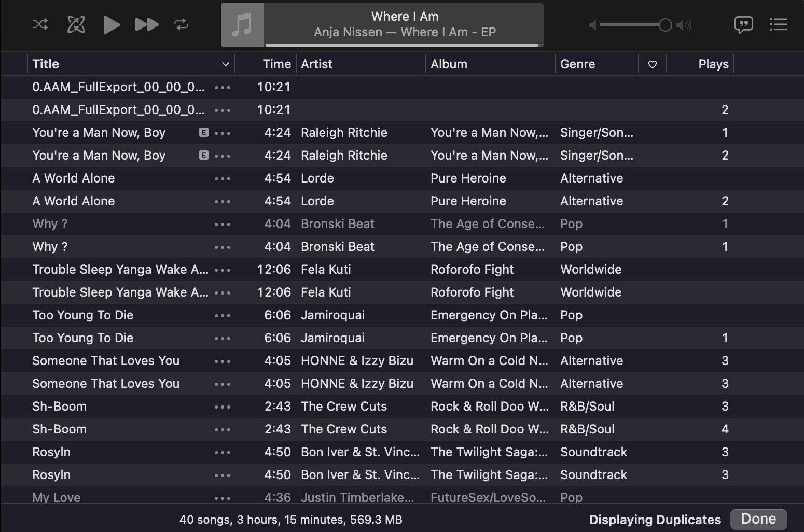
Task: Click the Genius shuffle atom icon
Action: (x=76, y=24)
